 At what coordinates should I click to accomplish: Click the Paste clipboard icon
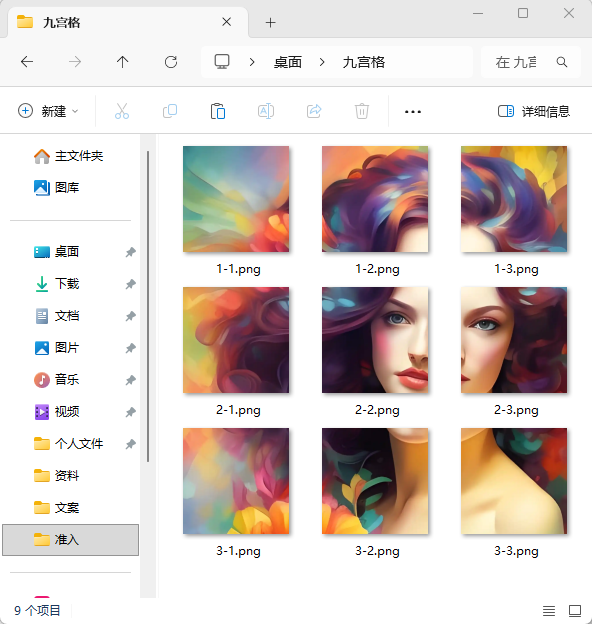[218, 111]
